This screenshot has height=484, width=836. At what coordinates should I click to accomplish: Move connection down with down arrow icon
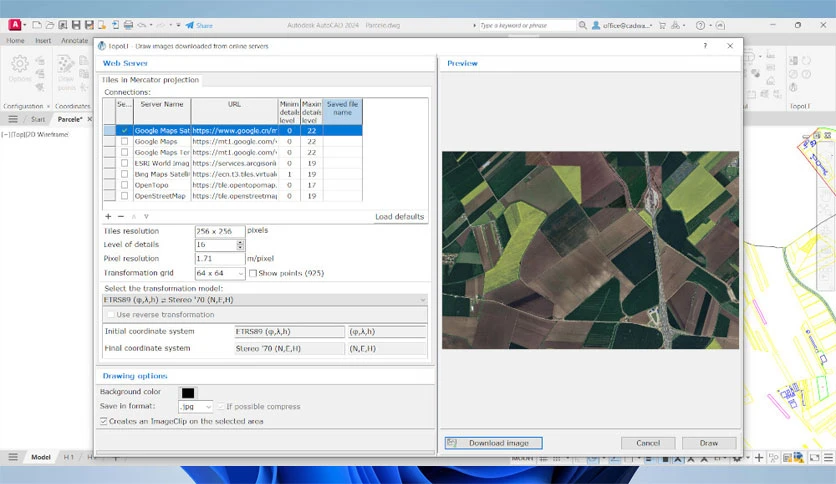click(x=146, y=216)
